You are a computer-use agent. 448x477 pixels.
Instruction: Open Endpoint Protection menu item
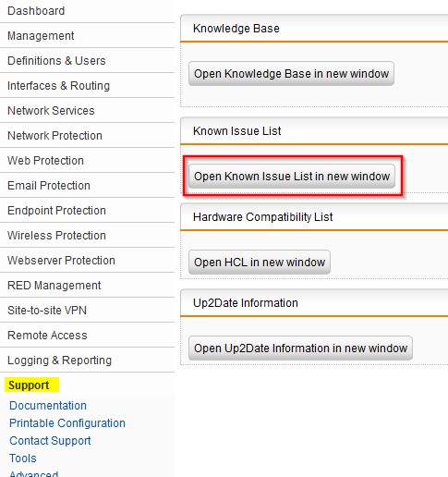(87, 211)
